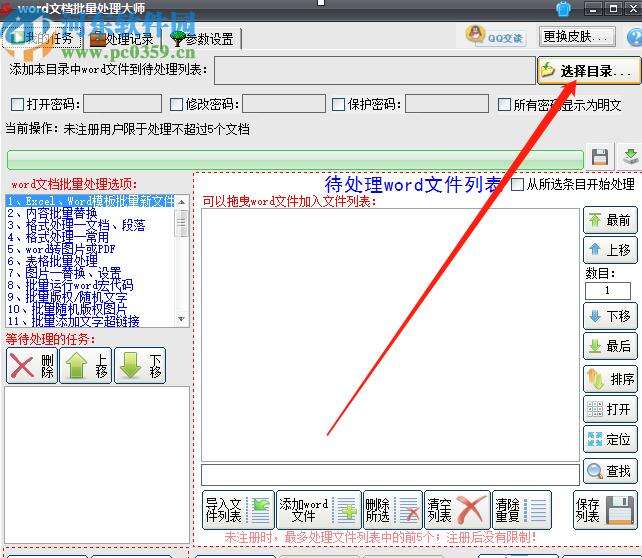The height and width of the screenshot is (558, 642).
Task: Click the 清除重复 button
Action: (522, 510)
